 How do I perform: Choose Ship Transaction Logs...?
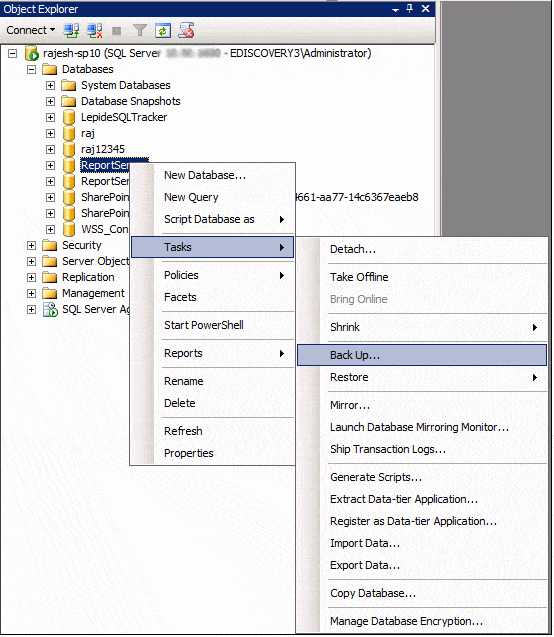click(x=422, y=449)
